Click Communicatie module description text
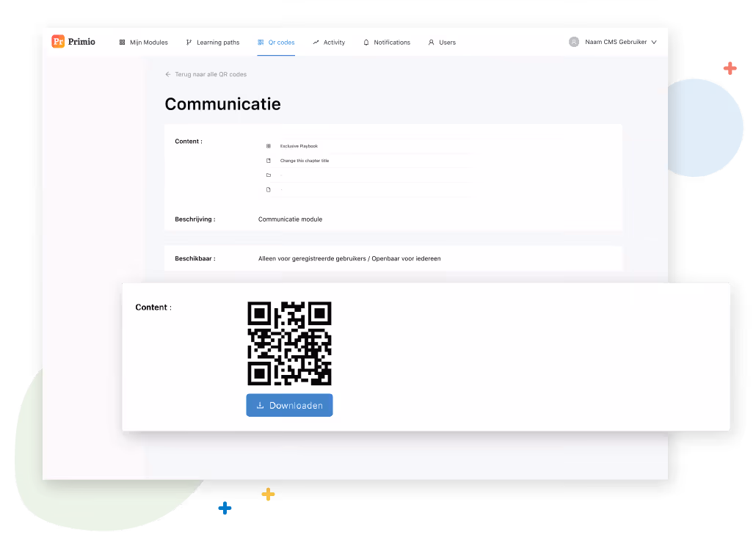Image resolution: width=756 pixels, height=554 pixels. (290, 219)
